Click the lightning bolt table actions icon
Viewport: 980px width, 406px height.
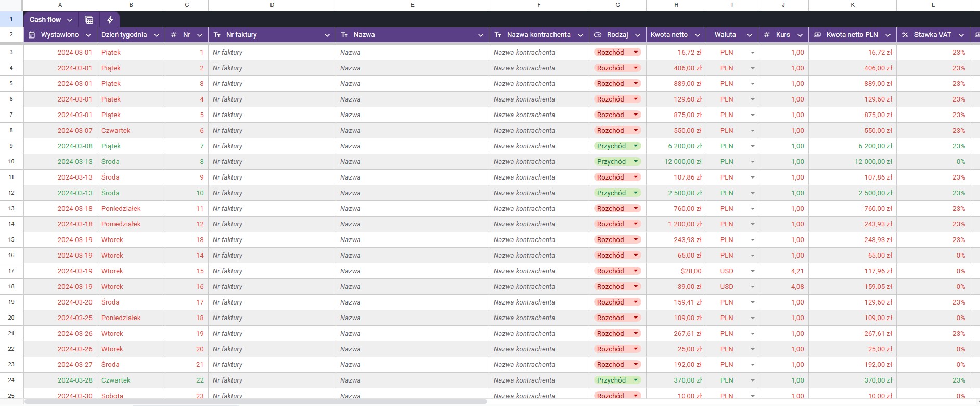(x=110, y=20)
